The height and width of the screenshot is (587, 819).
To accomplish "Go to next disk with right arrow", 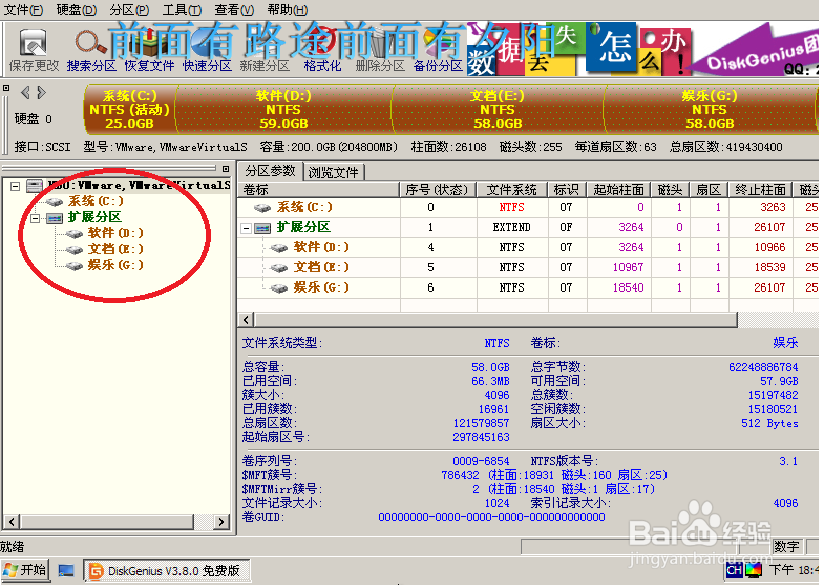I will [42, 93].
